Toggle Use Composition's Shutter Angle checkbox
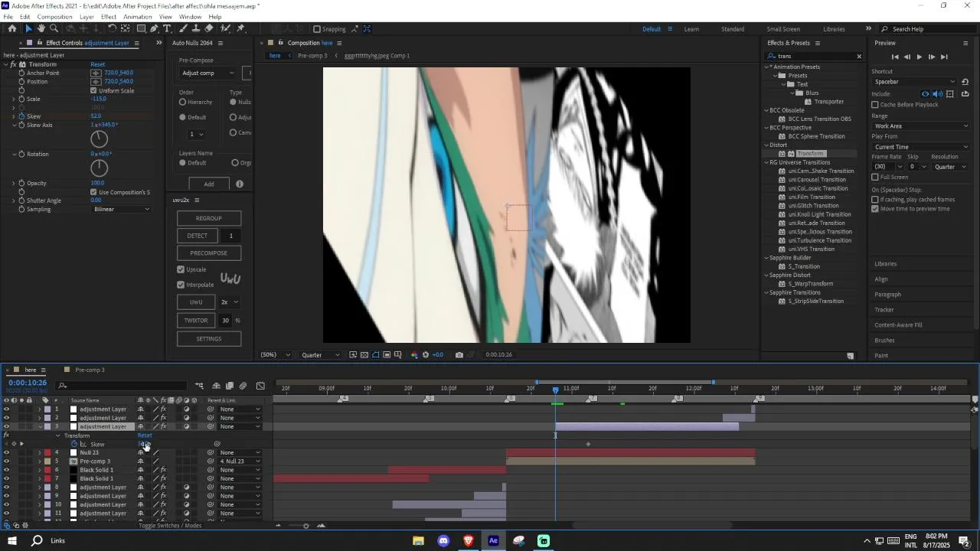 click(x=93, y=192)
